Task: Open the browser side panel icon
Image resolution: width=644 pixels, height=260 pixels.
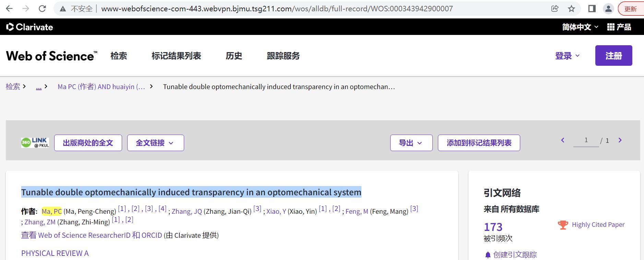Action: pos(592,9)
